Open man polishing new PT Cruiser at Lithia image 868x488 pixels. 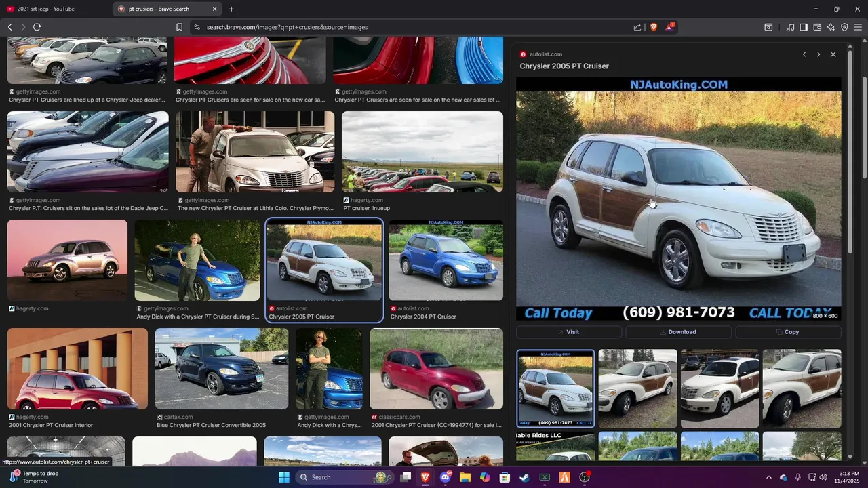[x=255, y=152]
